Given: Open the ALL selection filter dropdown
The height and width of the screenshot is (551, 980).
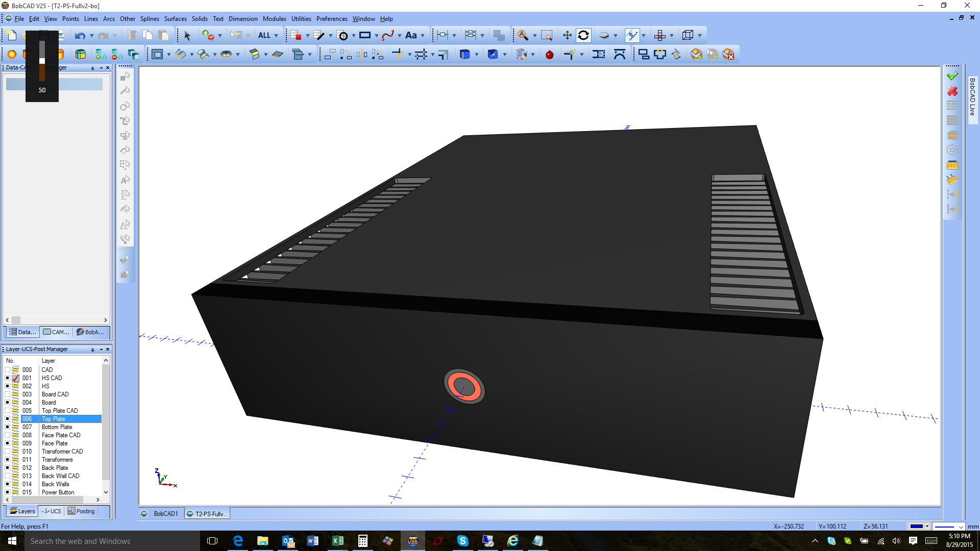Looking at the screenshot, I should click(276, 36).
